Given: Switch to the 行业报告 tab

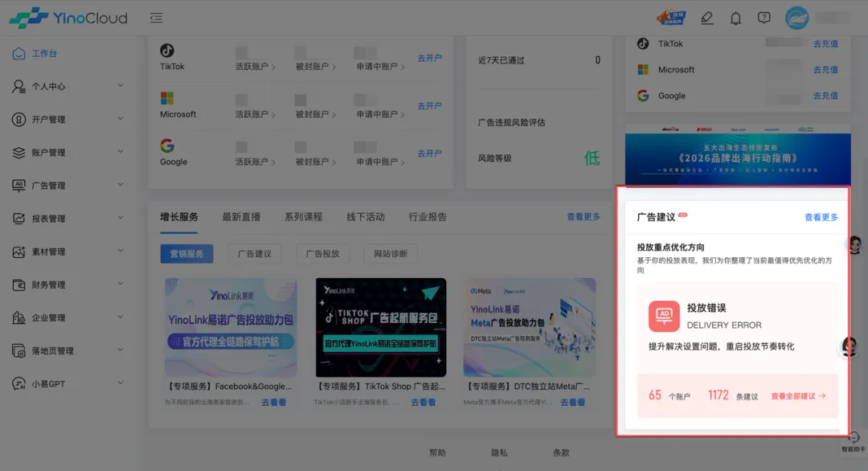Looking at the screenshot, I should point(428,217).
